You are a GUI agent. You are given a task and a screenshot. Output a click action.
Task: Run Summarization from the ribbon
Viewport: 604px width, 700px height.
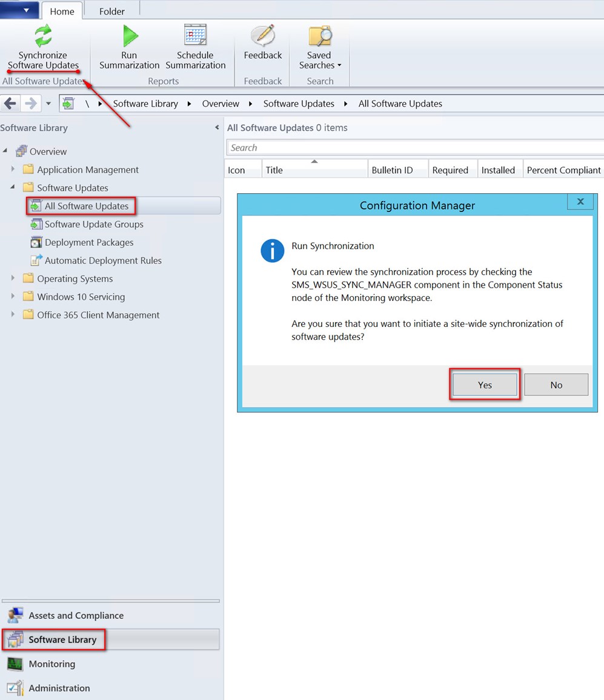coord(129,48)
